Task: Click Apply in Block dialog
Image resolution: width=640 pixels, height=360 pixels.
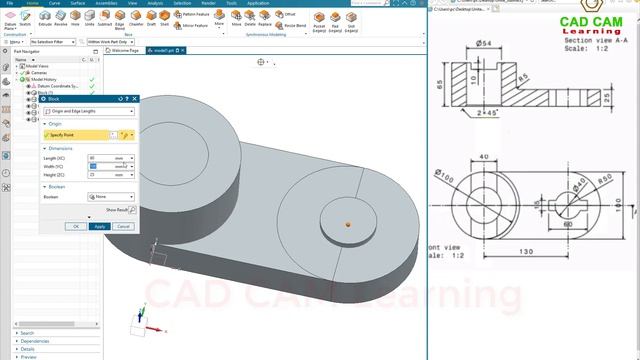Action: point(100,227)
